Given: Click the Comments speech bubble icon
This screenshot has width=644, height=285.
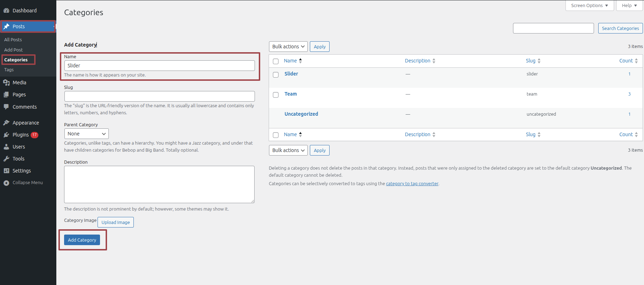Looking at the screenshot, I should [6, 107].
